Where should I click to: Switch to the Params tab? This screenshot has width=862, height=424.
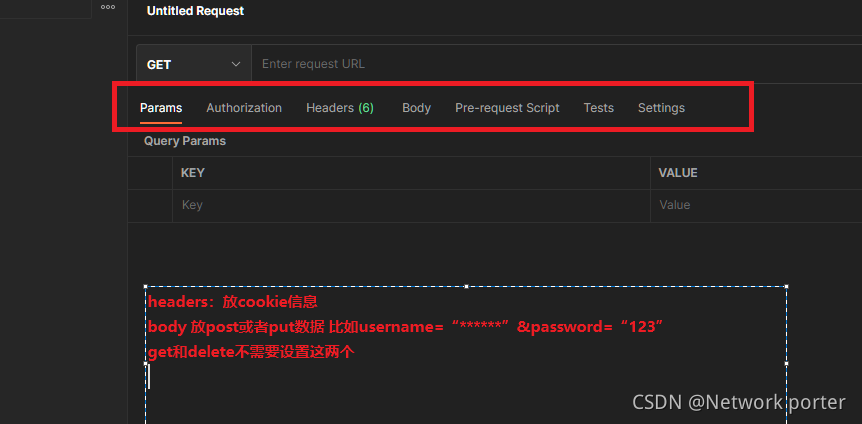[x=161, y=108]
